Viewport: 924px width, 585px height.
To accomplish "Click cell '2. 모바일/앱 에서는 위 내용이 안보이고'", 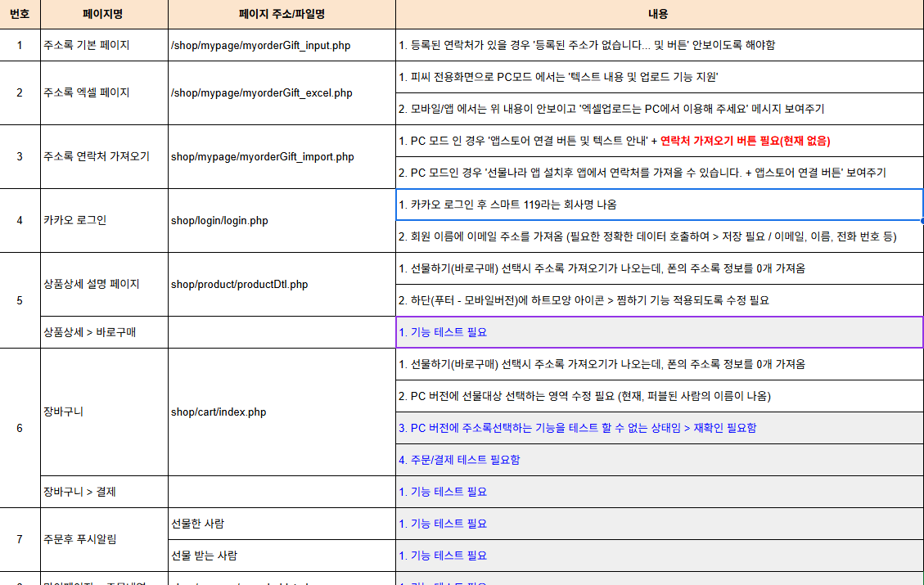I will 660,109.
